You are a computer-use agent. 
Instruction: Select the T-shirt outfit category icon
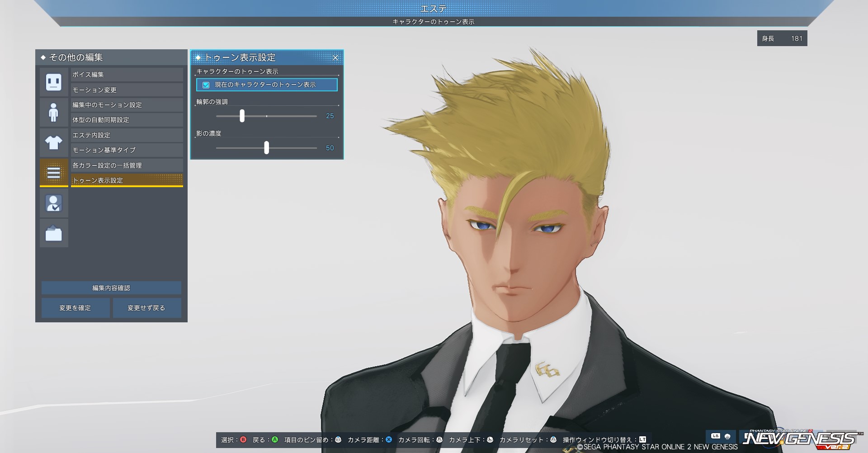(54, 142)
